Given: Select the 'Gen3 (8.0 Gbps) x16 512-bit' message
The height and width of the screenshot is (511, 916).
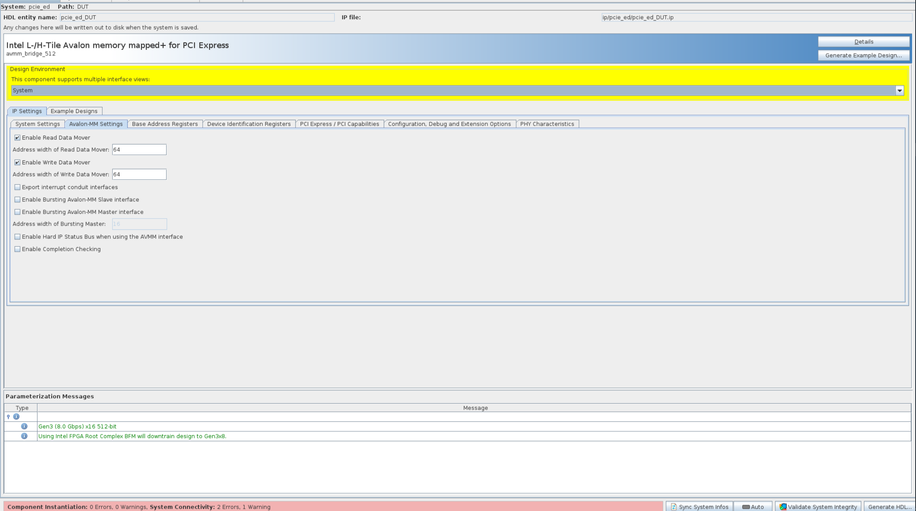Looking at the screenshot, I should [x=77, y=426].
